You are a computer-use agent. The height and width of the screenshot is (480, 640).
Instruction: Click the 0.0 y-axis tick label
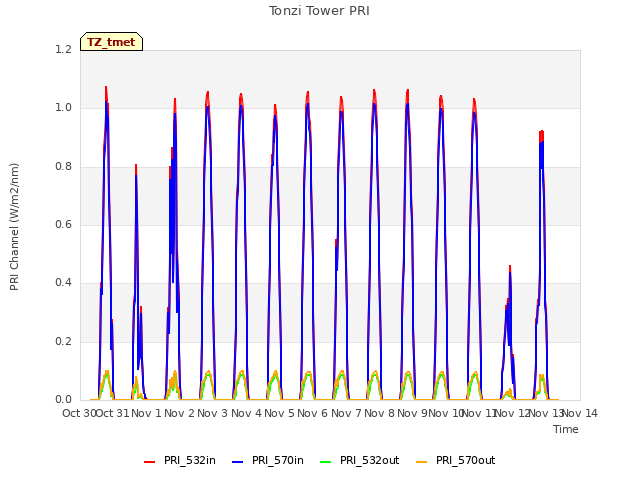point(63,400)
